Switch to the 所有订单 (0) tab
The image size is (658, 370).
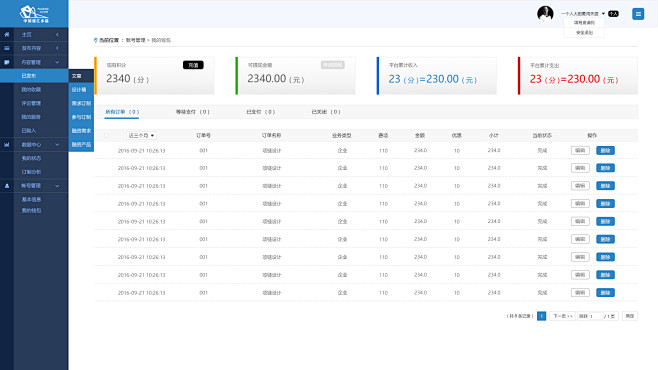tap(122, 112)
